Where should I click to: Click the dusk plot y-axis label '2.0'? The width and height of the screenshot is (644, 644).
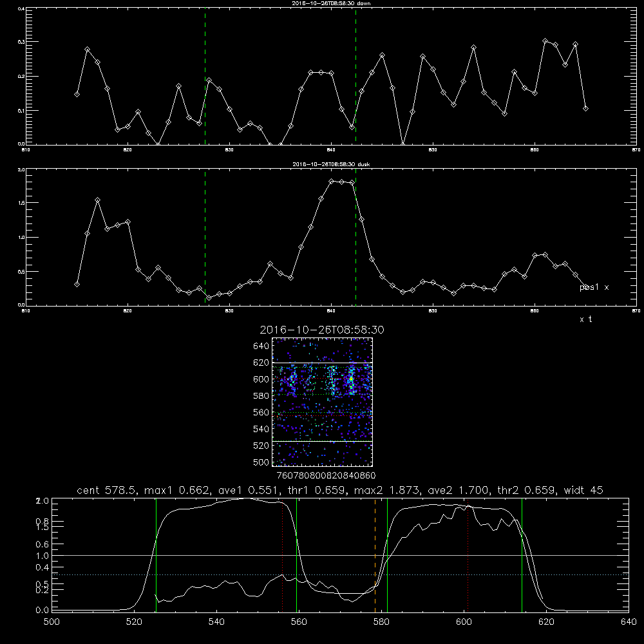tap(21, 169)
